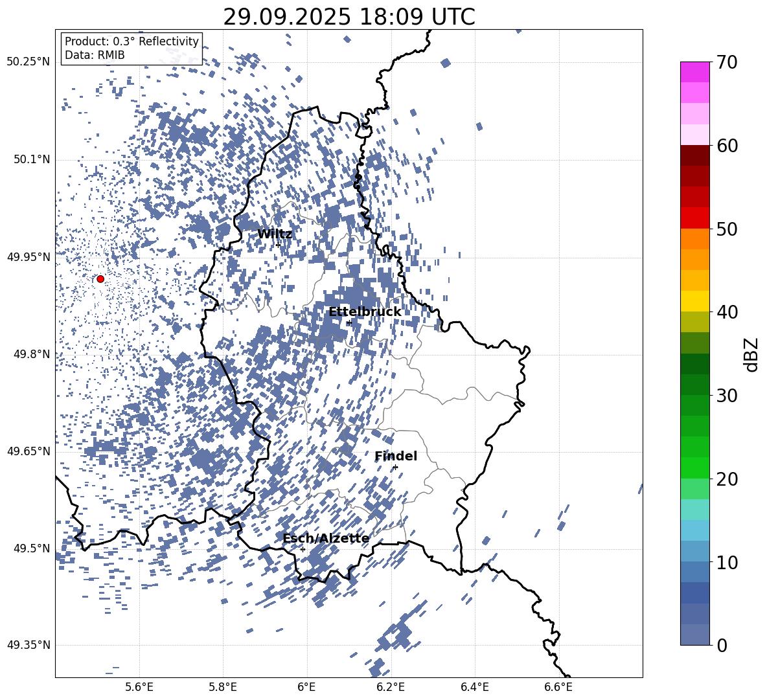Click the 5.6°E longitude label
Screen dimensions: 767x700
(x=139, y=687)
